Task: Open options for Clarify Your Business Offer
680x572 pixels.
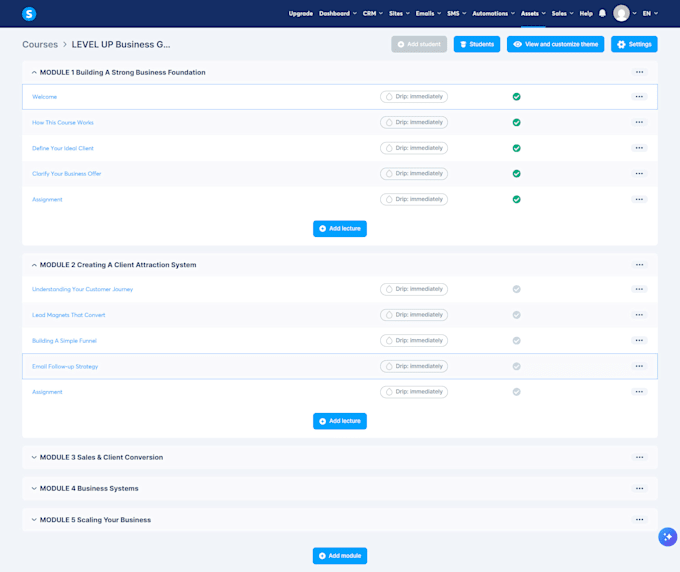Action: pos(639,173)
